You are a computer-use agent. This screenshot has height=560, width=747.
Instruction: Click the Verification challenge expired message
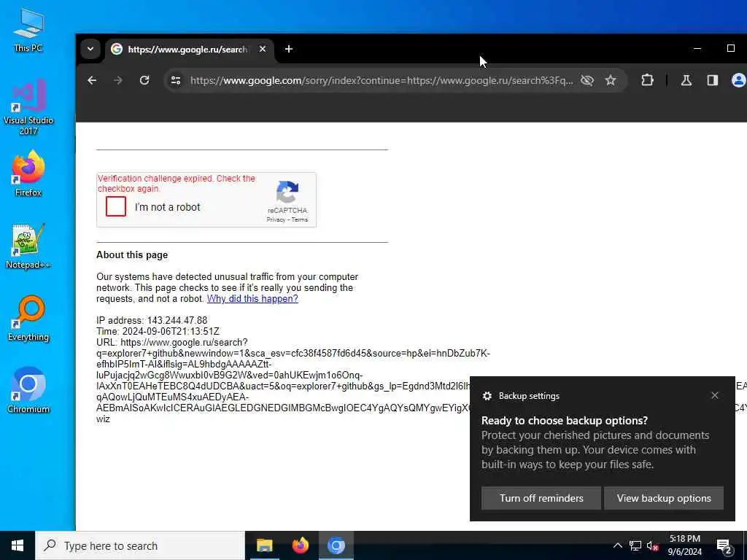(x=177, y=183)
